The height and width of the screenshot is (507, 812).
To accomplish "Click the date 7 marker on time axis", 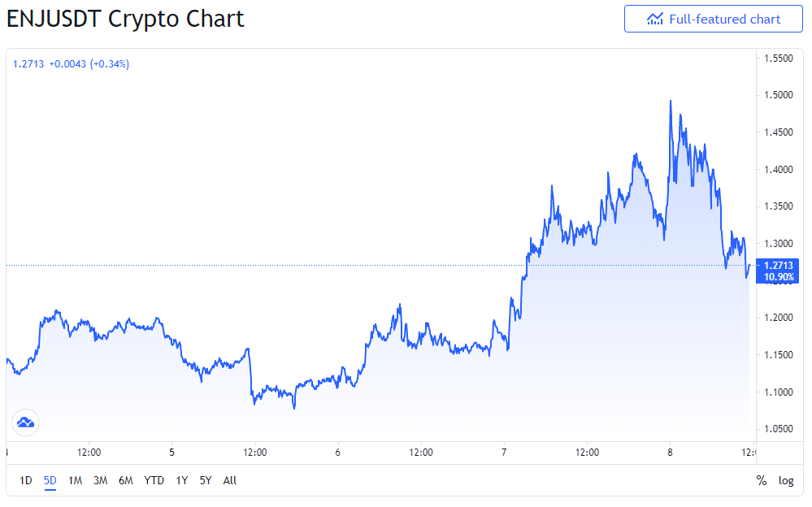I will tap(504, 453).
